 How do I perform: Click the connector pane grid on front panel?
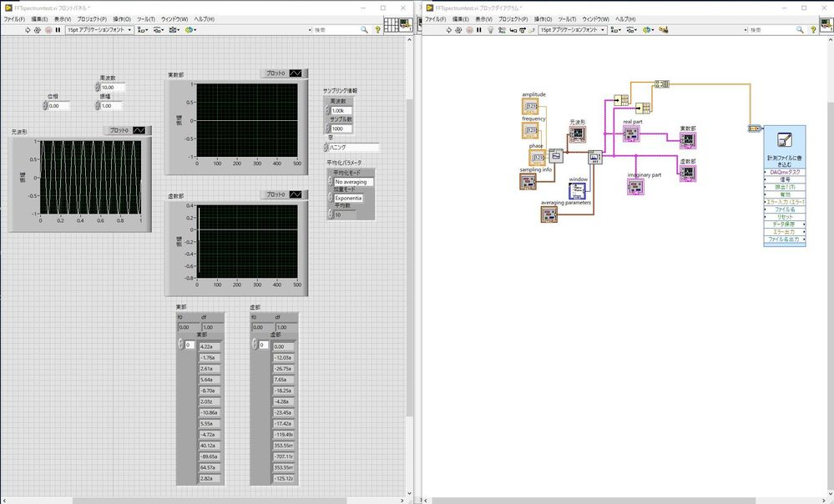(391, 24)
